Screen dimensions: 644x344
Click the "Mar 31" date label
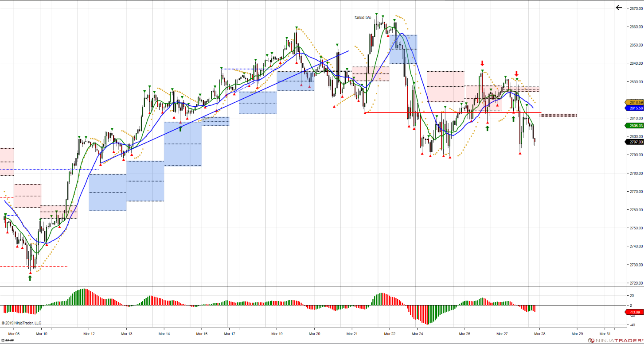coord(605,334)
